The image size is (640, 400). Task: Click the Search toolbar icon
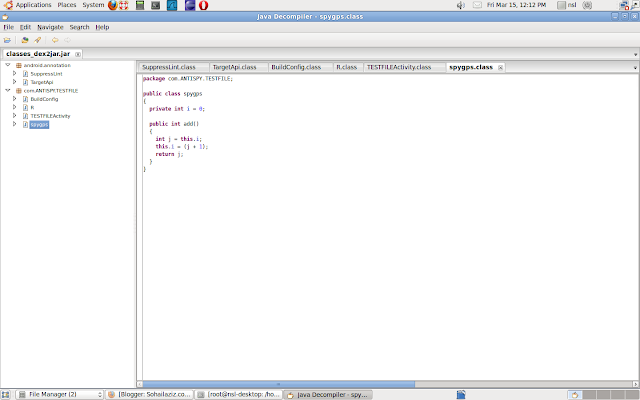tap(38, 40)
